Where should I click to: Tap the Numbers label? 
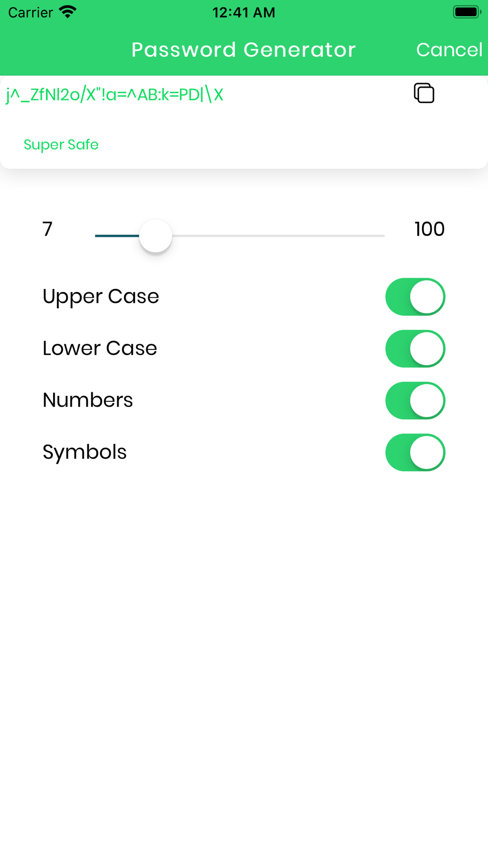[x=88, y=400]
